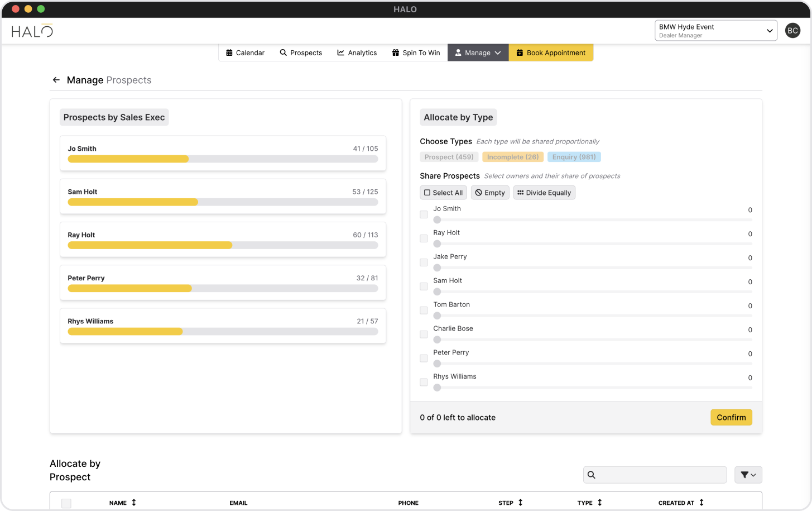
Task: Tick the Jake Perry checkbox
Action: click(424, 262)
